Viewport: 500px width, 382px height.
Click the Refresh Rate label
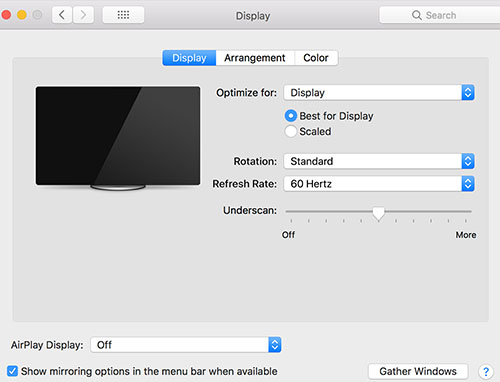click(x=245, y=184)
